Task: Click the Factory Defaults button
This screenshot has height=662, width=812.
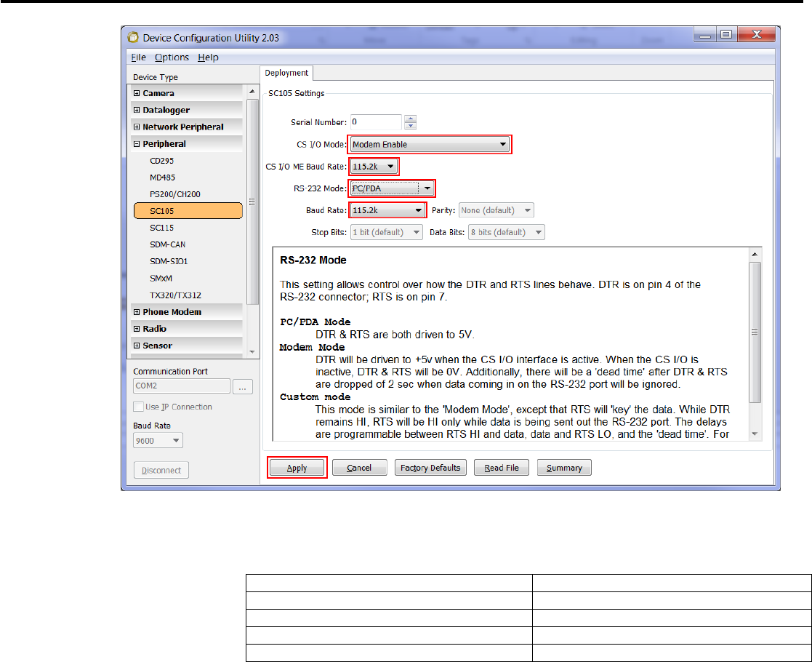Action: [430, 468]
